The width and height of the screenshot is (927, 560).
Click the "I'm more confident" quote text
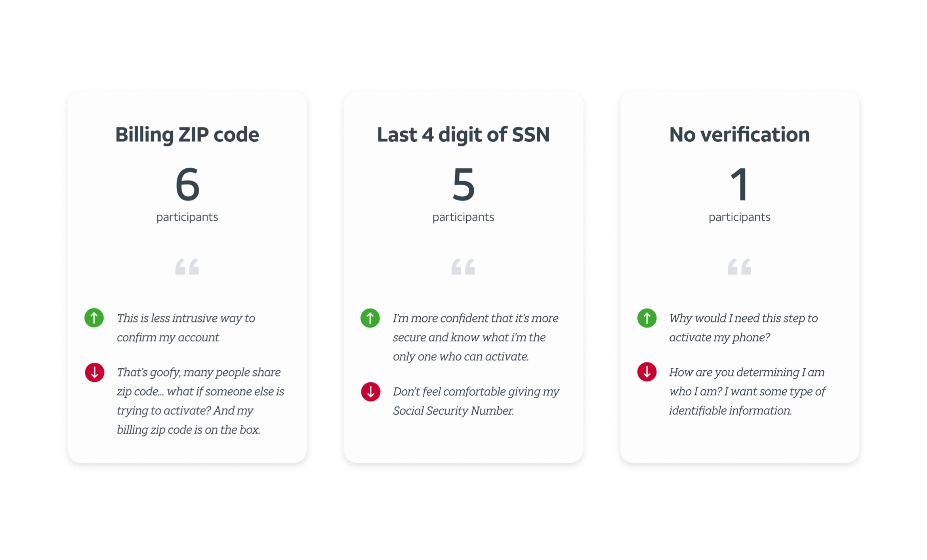pyautogui.click(x=475, y=337)
